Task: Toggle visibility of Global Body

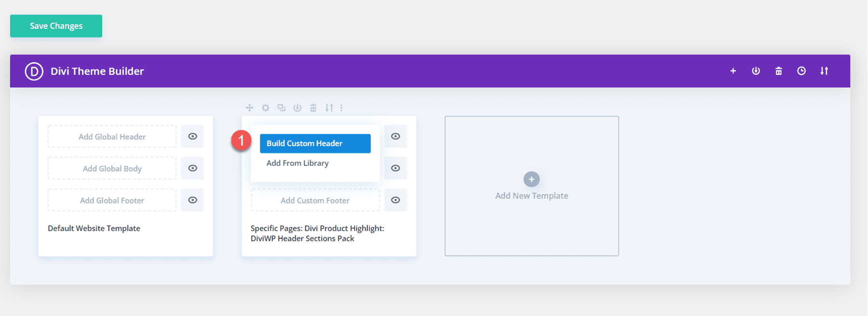Action: pyautogui.click(x=192, y=168)
